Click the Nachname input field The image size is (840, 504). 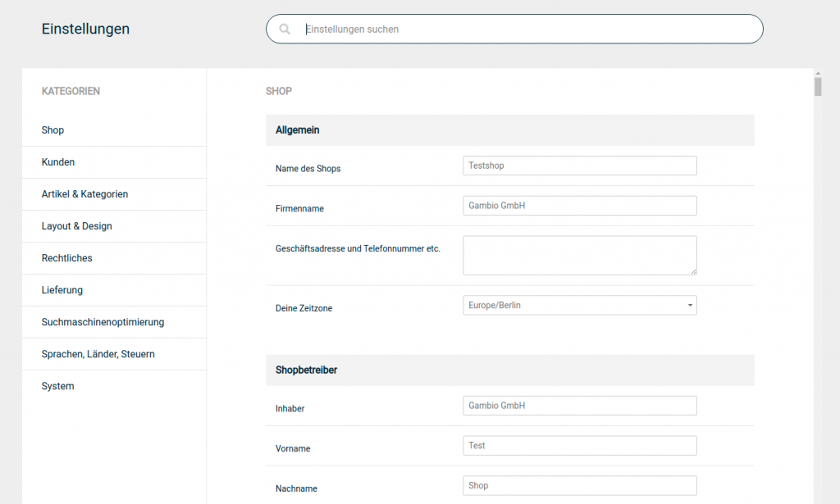tap(579, 486)
